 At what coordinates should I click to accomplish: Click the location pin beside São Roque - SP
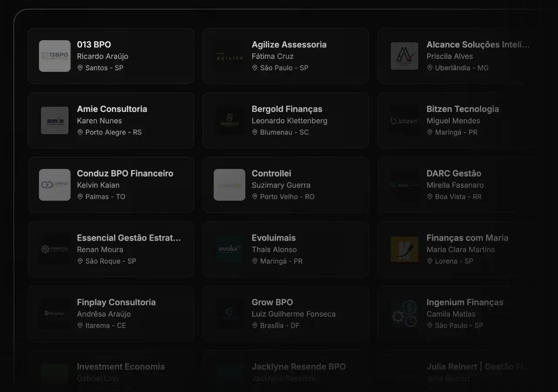tap(80, 261)
